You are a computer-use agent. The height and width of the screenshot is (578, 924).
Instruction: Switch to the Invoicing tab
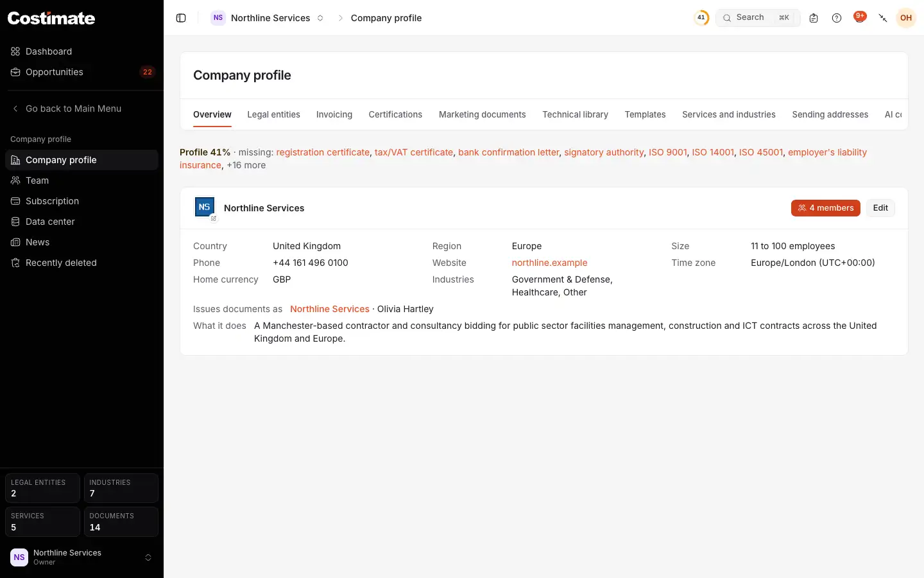334,114
